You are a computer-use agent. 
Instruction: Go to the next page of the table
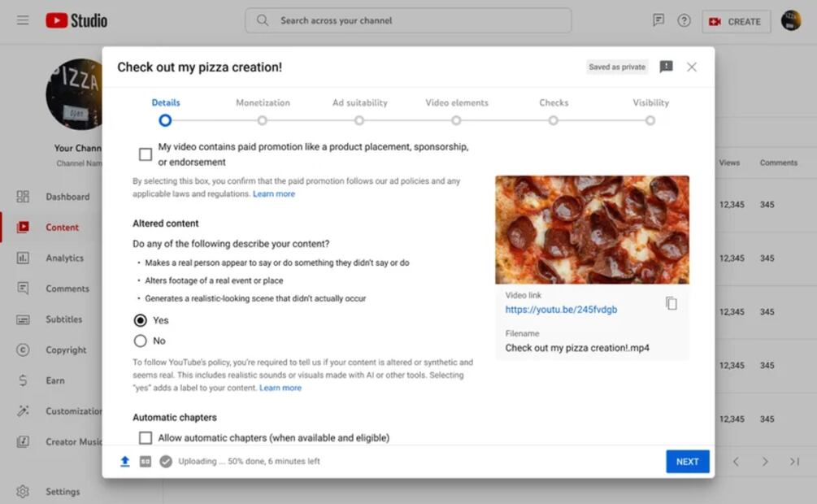[765, 462]
